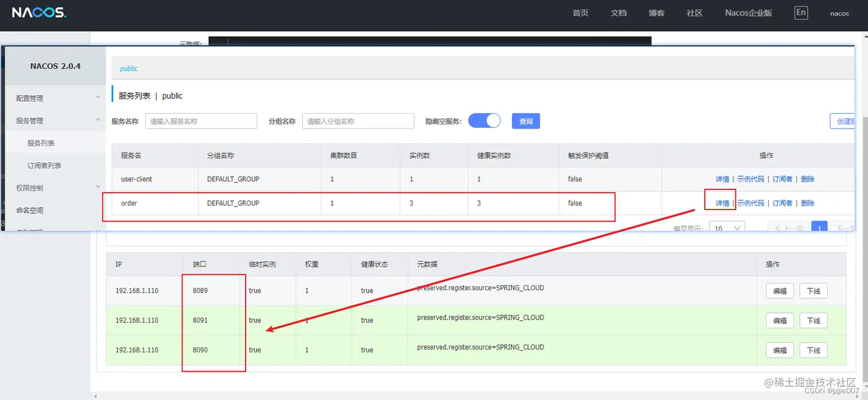Switch language with the En icon
The width and height of the screenshot is (868, 400).
click(801, 13)
